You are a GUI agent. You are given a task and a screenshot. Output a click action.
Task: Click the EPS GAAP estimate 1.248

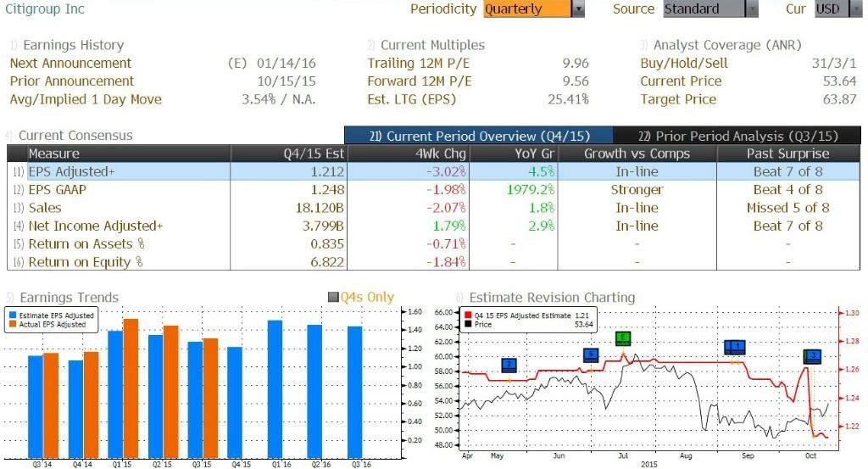coord(327,190)
